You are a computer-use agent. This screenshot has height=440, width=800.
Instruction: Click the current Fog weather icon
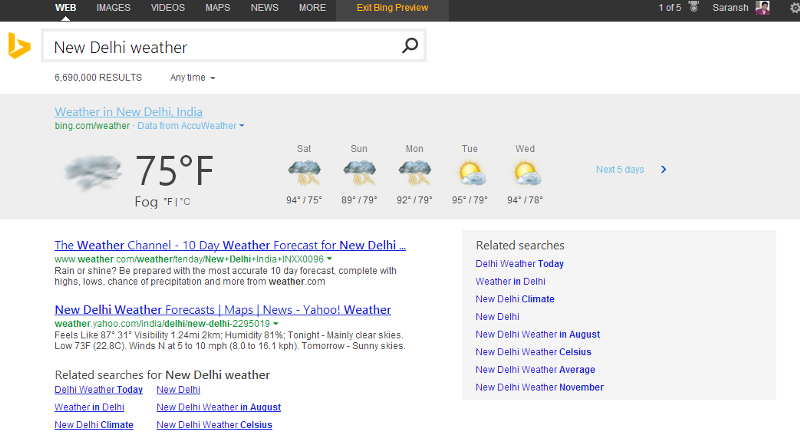click(x=93, y=172)
